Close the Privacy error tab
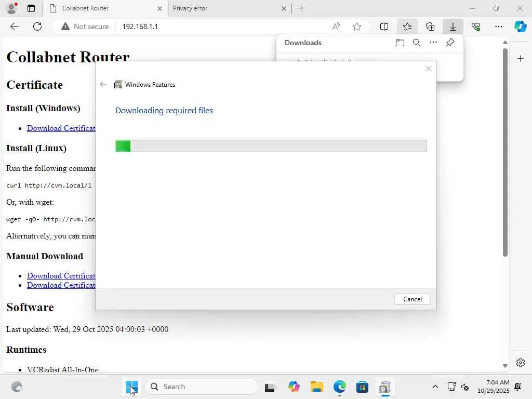This screenshot has width=532, height=399. click(284, 8)
